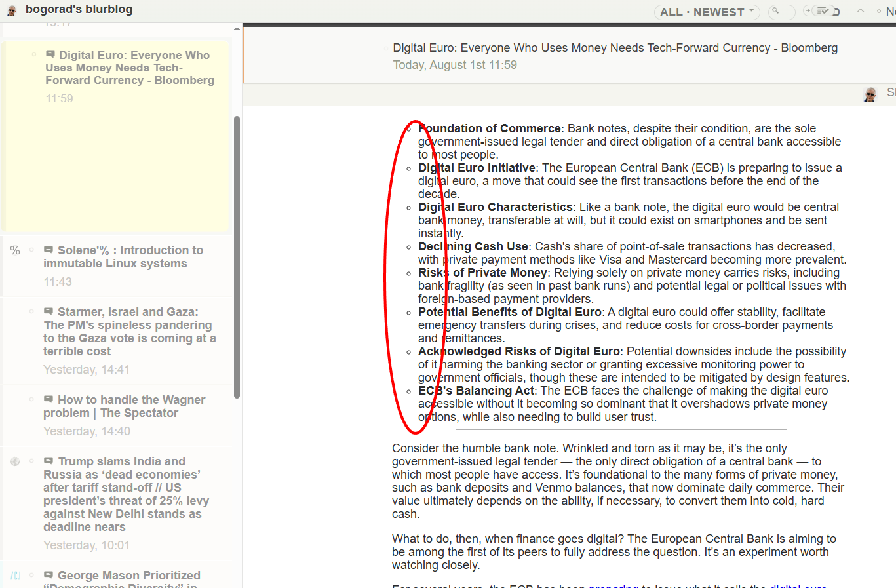
Task: Click the sharer avatar in the story header
Action: (x=870, y=94)
